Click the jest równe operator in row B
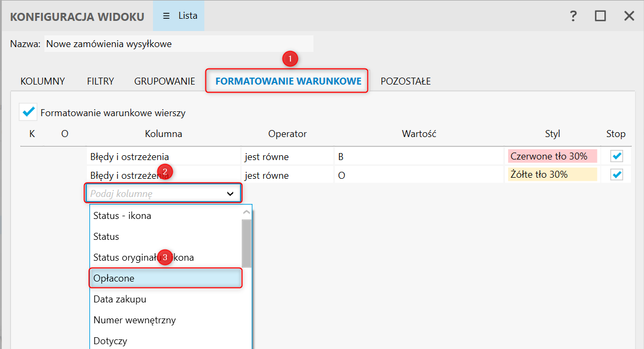This screenshot has height=349, width=644. (288, 156)
